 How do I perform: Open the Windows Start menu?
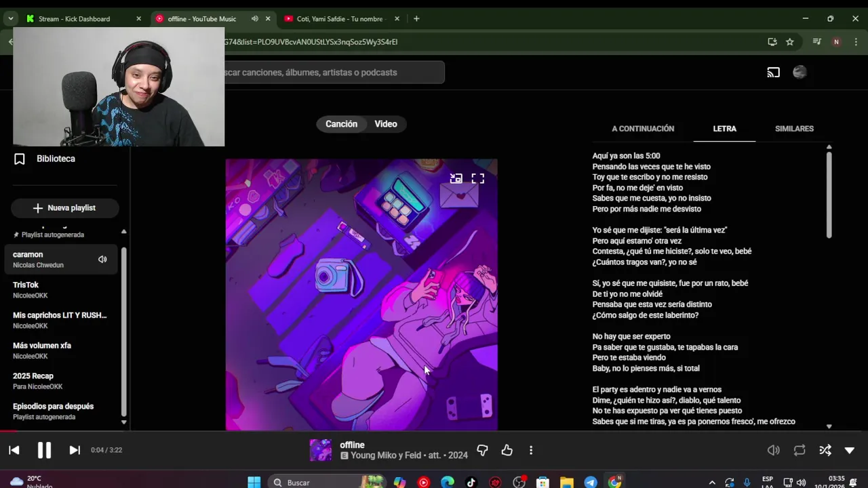(x=254, y=483)
